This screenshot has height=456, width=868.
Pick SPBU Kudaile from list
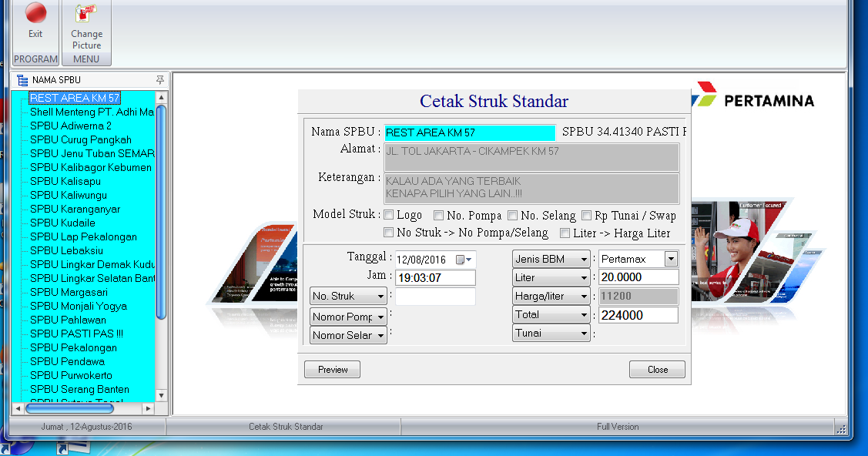pyautogui.click(x=62, y=223)
